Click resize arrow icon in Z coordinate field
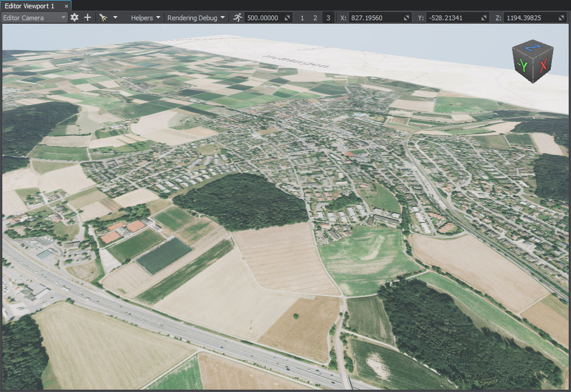The height and width of the screenshot is (392, 571). pyautogui.click(x=561, y=18)
